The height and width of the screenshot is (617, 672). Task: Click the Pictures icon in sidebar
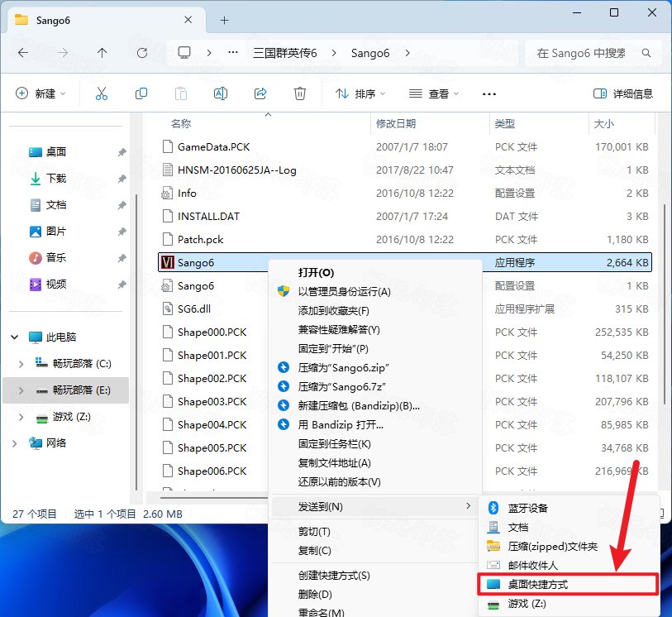tap(36, 232)
